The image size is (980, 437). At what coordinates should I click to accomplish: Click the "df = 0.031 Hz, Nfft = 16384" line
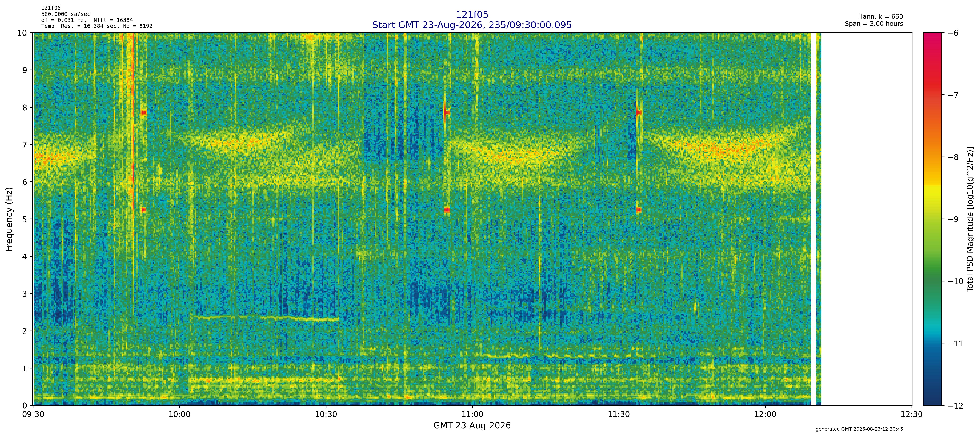point(87,20)
